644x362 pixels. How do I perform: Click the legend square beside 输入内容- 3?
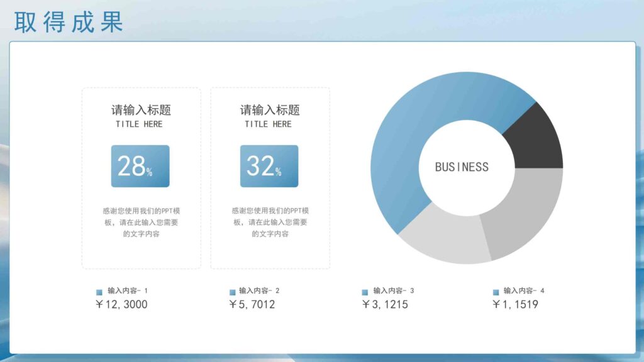point(365,292)
